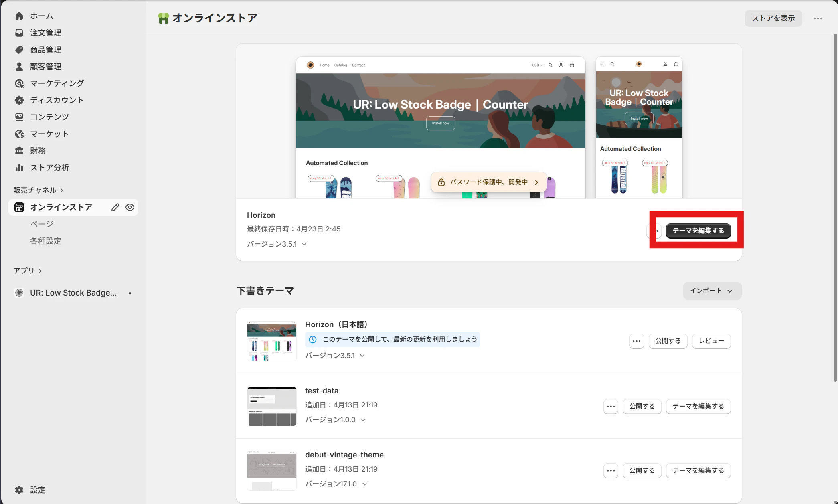
Task: Click the settings gear icon (設定)
Action: tap(19, 490)
